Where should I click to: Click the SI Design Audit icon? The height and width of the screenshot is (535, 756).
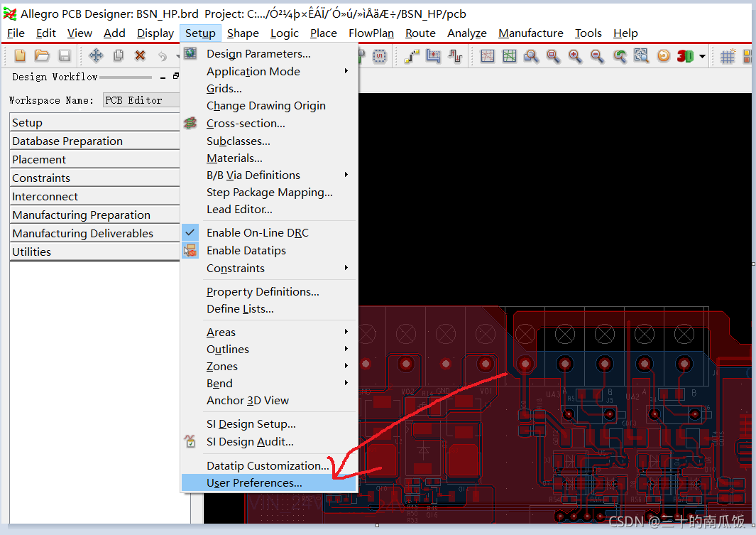click(x=190, y=441)
